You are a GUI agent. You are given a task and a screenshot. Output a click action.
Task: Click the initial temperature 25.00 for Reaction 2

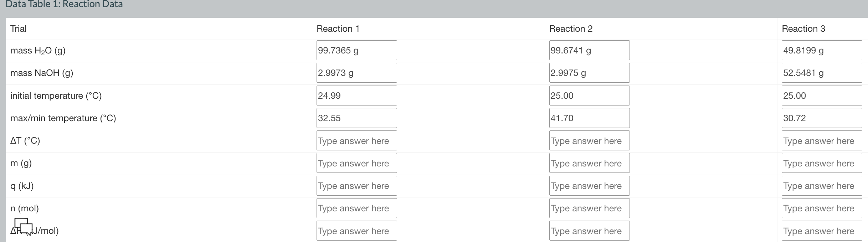click(x=589, y=95)
